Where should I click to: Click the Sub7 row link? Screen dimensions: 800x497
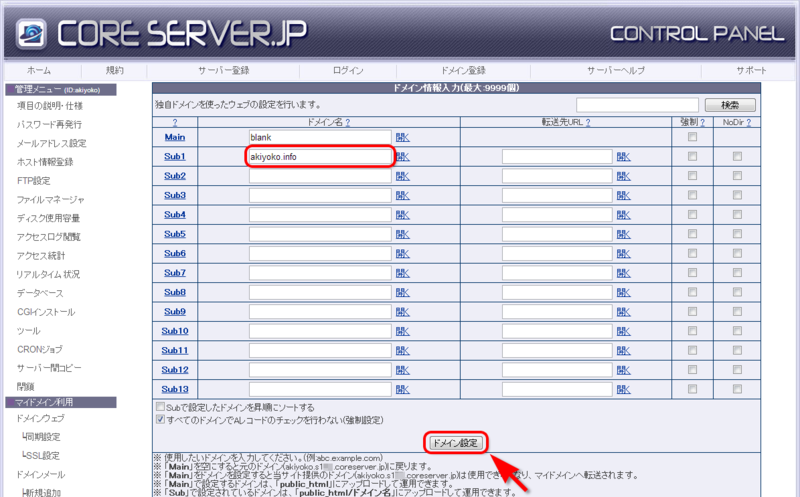click(x=174, y=273)
